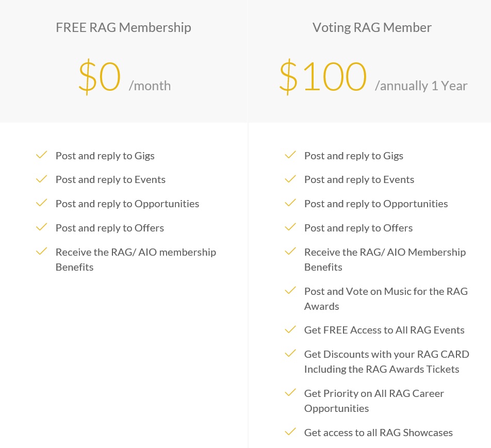
Task: Click checkmark beside free plan's Offers item
Action: click(x=41, y=227)
